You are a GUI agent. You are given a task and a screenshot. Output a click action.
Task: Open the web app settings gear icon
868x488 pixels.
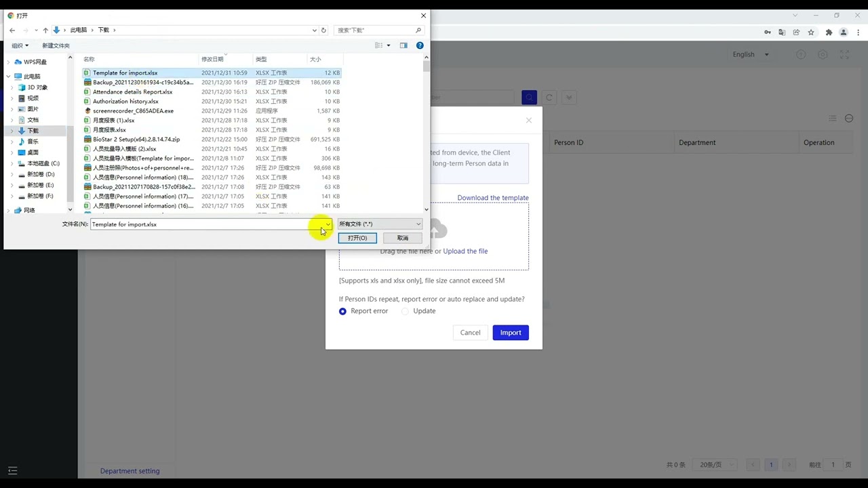click(823, 54)
